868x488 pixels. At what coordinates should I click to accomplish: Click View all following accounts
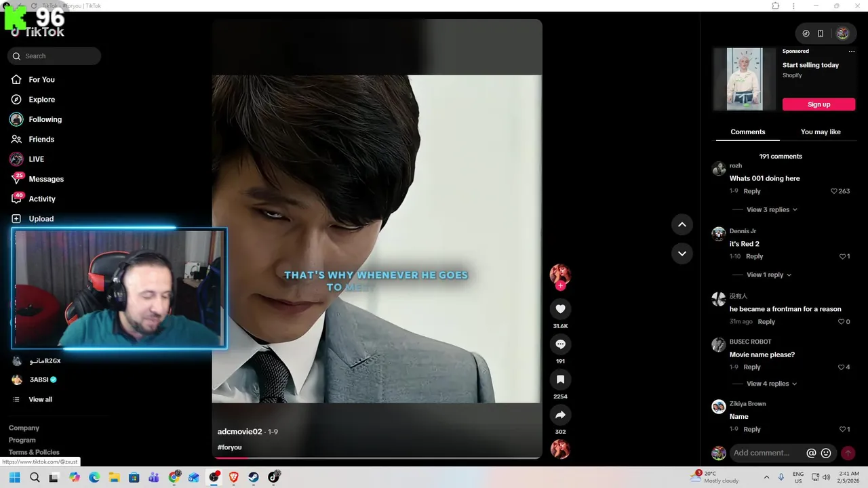tap(40, 400)
